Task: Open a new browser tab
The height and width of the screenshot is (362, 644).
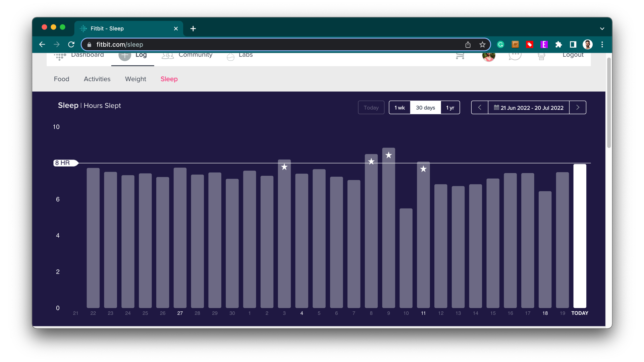Action: click(193, 28)
